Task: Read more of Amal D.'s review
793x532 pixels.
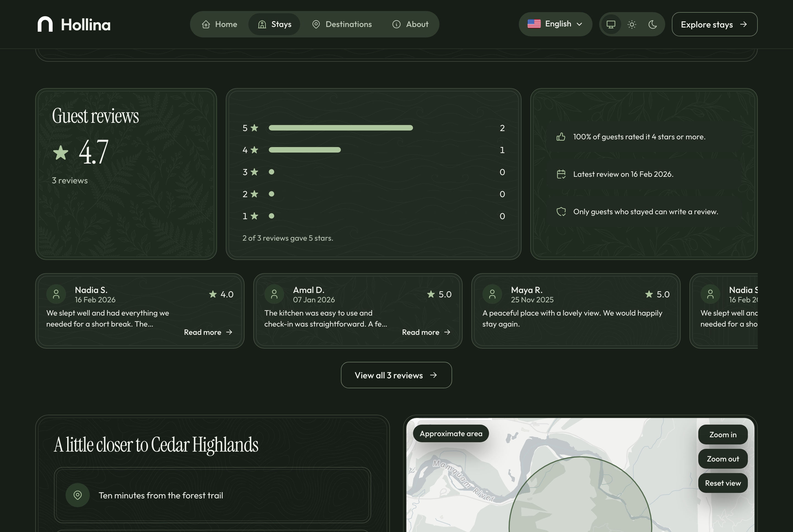Action: [x=426, y=333]
